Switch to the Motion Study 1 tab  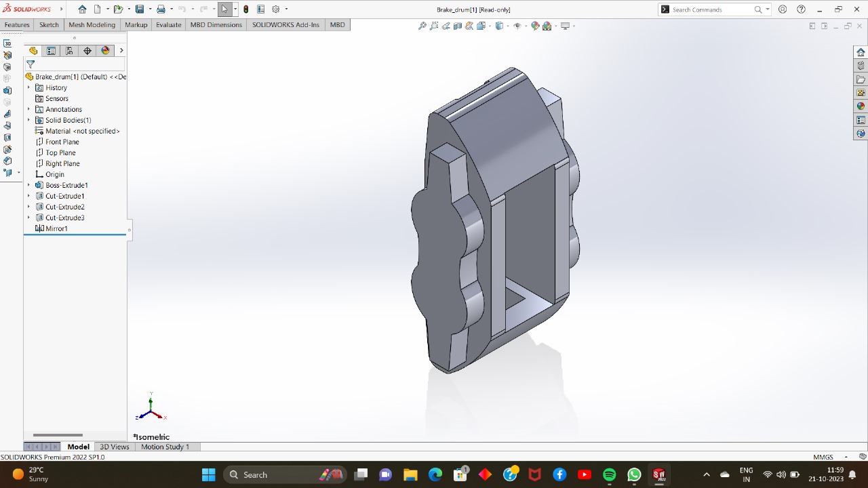(165, 447)
